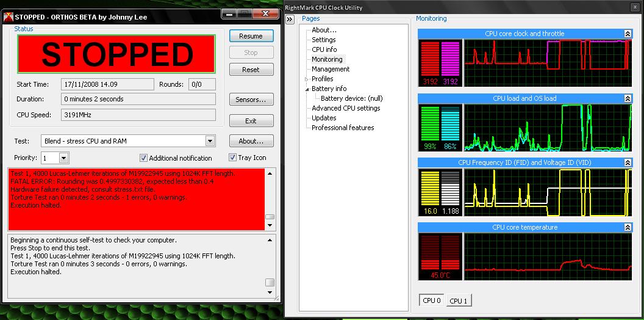Select Professional features in the tree
644x320 pixels.
[343, 128]
